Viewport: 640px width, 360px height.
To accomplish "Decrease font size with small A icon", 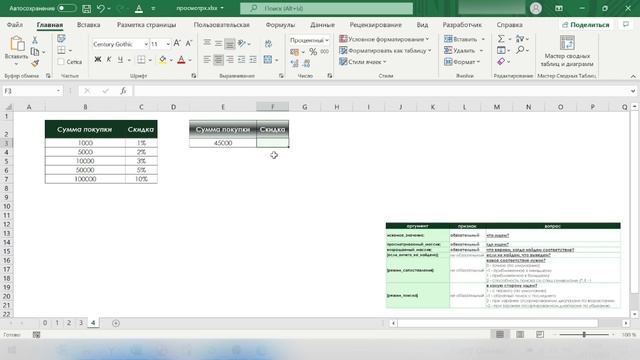I will 189,43.
